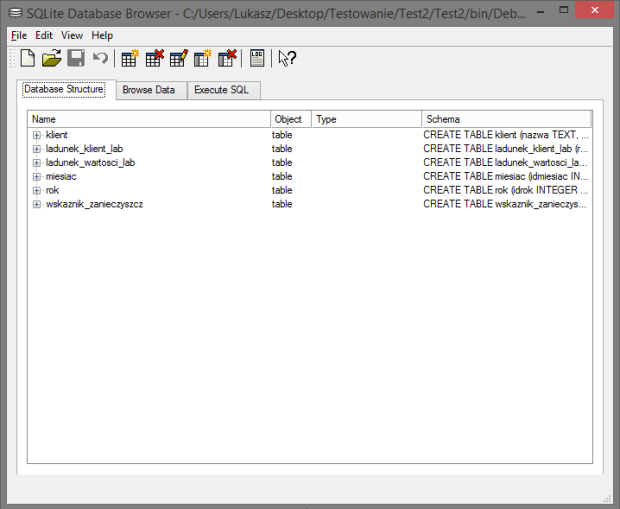The image size is (620, 509).
Task: Expand the ladunek_wartosci_lab table node
Action: point(36,163)
